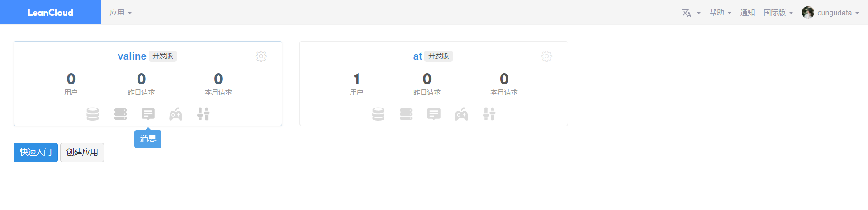Click the 消息 tooltip label

point(148,139)
